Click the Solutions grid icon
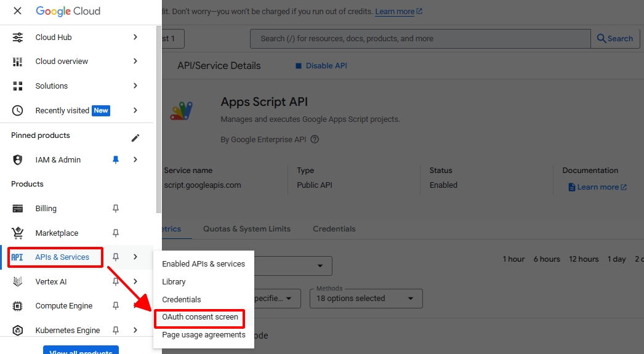The width and height of the screenshot is (644, 354). click(18, 86)
